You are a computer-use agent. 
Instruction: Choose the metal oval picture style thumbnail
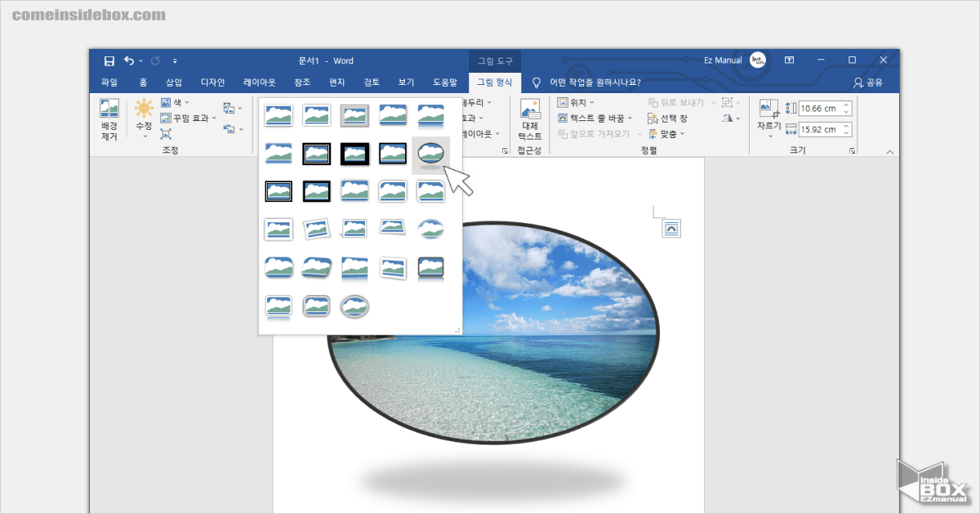click(x=354, y=306)
